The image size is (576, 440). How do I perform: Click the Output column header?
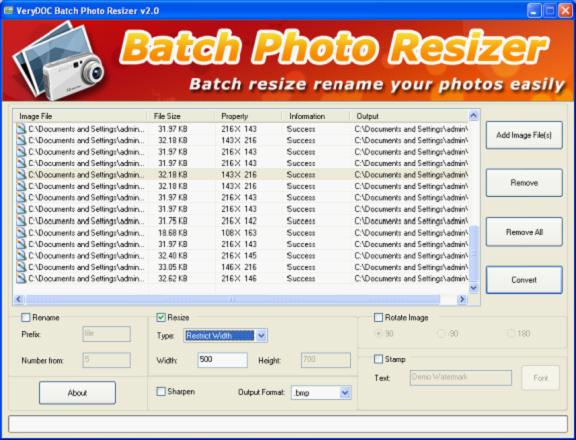[409, 116]
